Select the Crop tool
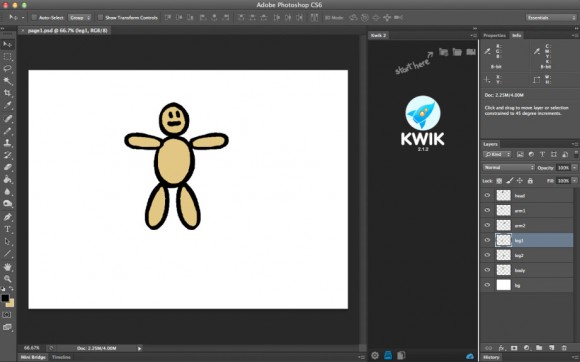 pyautogui.click(x=7, y=93)
